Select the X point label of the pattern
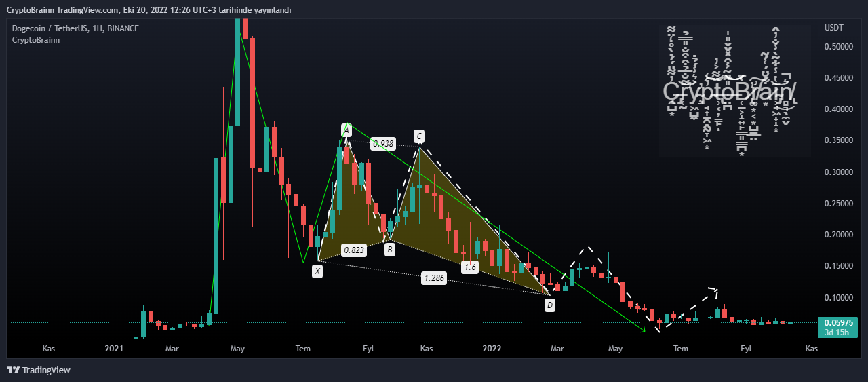This screenshot has width=868, height=382. click(x=317, y=271)
